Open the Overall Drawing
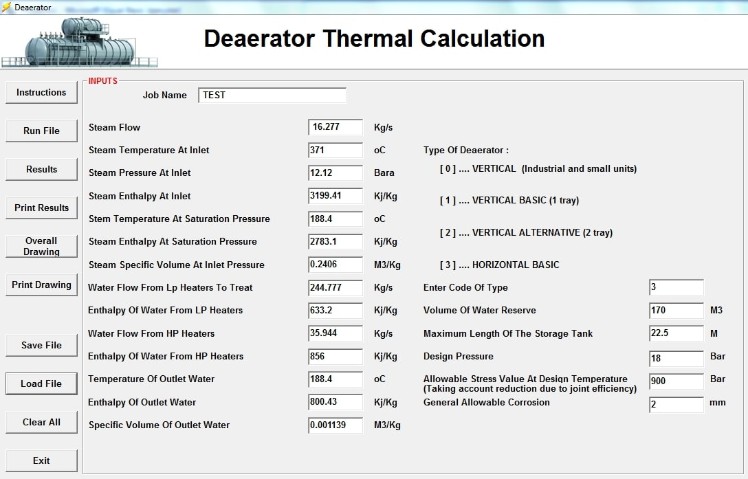748x479 pixels. 42,246
